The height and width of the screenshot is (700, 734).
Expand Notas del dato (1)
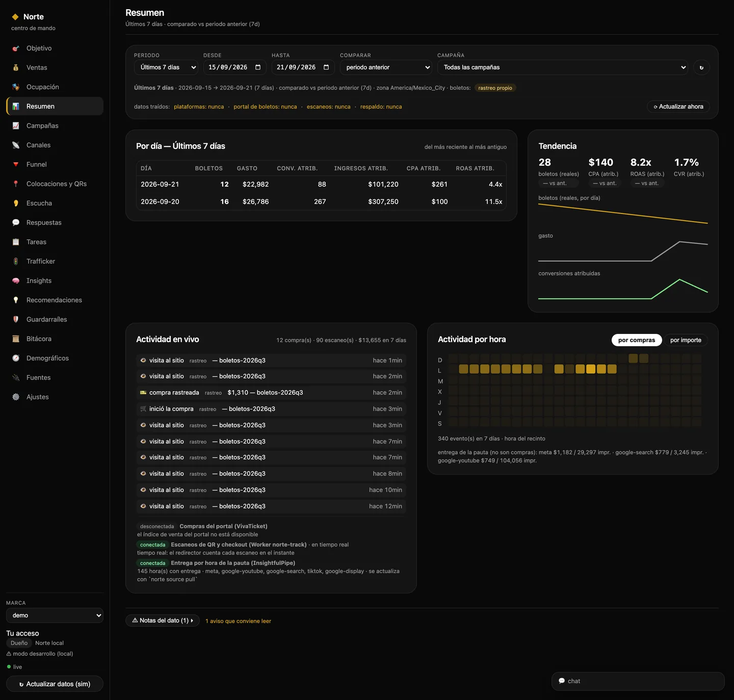point(162,620)
